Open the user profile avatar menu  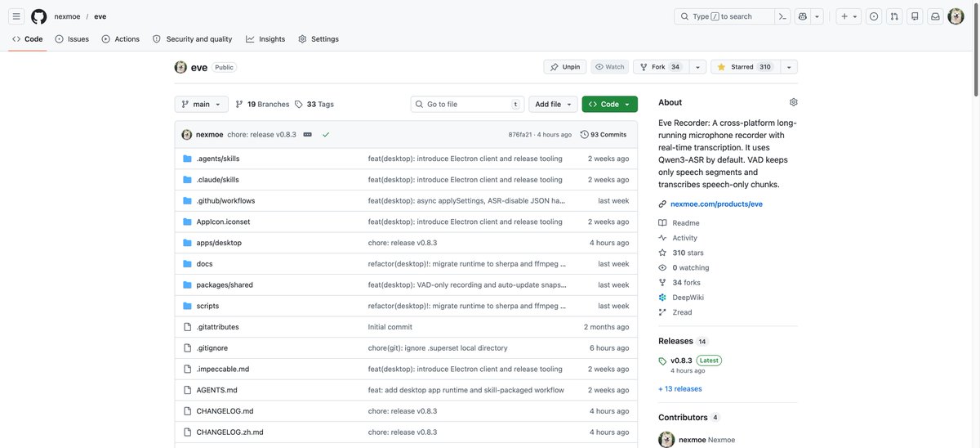[x=956, y=16]
